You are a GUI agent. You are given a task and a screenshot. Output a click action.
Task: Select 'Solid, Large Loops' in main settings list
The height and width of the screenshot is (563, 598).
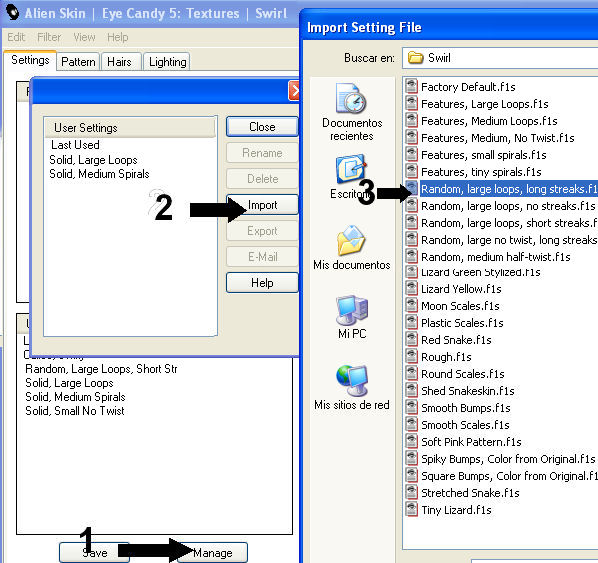69,383
